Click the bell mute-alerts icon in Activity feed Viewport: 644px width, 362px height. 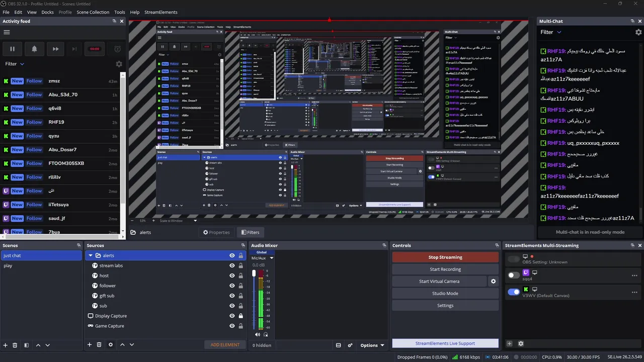(34, 49)
